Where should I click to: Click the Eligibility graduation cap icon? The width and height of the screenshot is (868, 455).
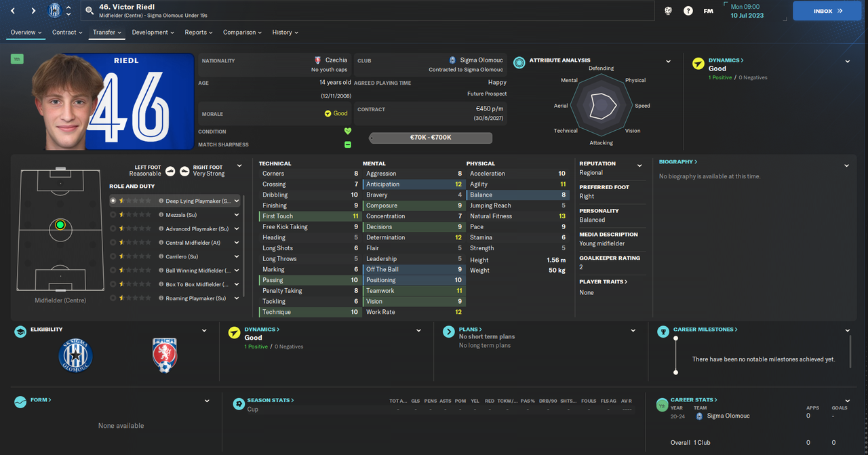pyautogui.click(x=20, y=332)
